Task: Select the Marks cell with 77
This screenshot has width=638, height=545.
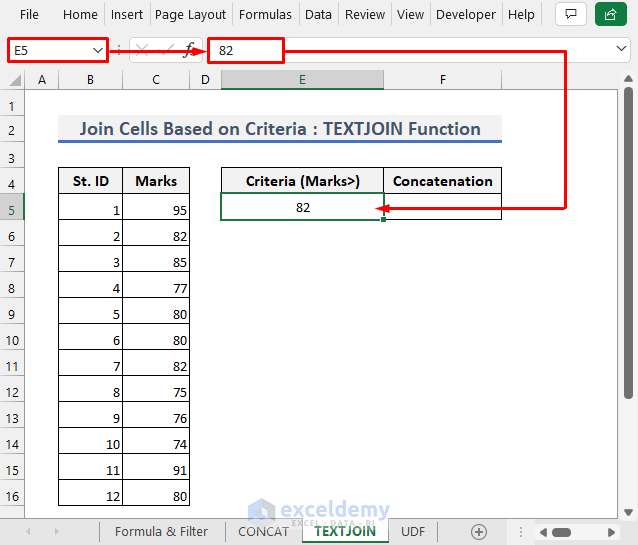Action: tap(156, 285)
